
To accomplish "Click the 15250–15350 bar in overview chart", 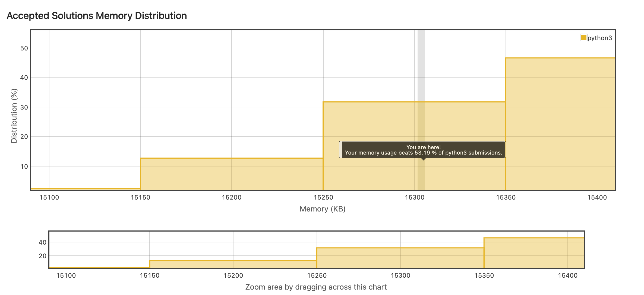I will 400,258.
